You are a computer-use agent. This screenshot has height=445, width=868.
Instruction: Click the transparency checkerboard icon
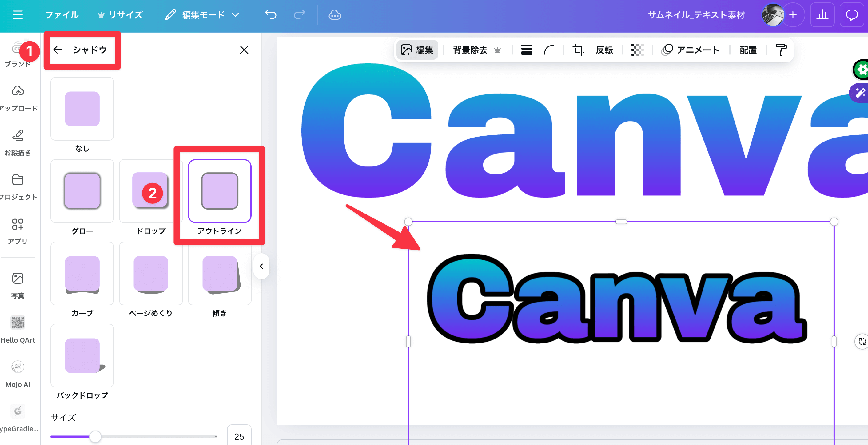[x=637, y=50]
